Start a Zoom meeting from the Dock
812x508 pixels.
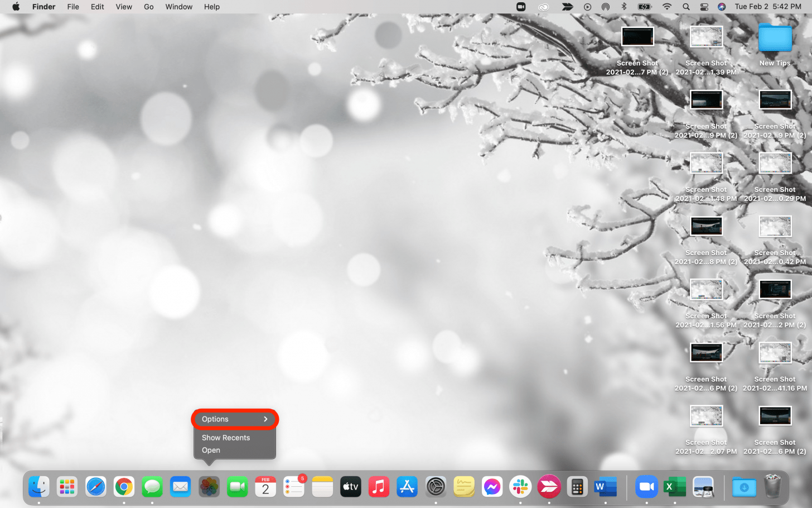point(646,486)
